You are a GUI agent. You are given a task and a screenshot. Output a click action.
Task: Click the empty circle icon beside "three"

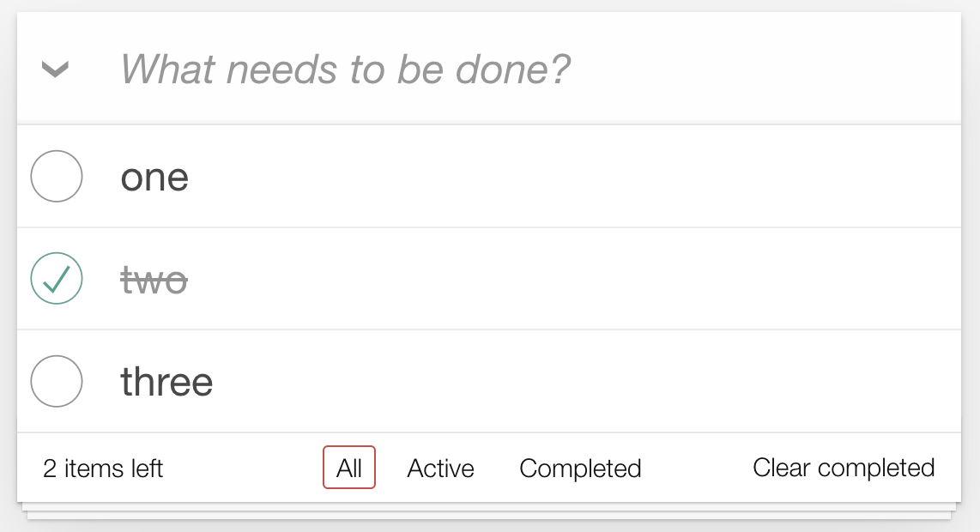click(57, 381)
